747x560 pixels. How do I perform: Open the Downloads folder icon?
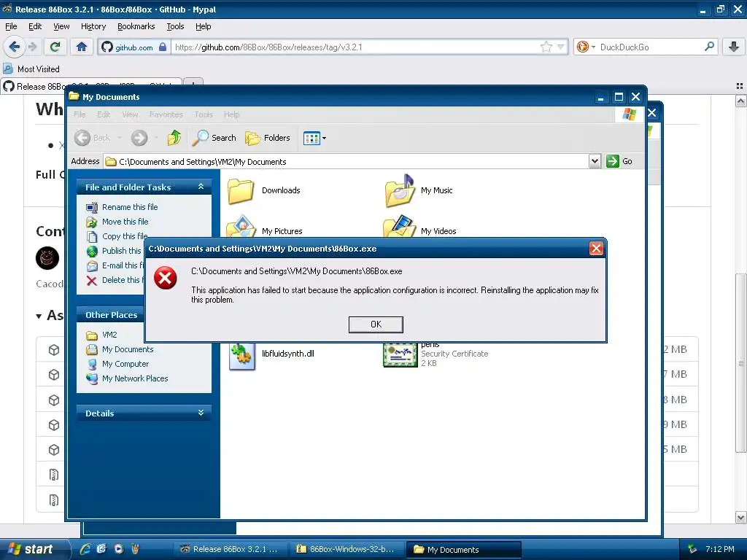pos(241,190)
